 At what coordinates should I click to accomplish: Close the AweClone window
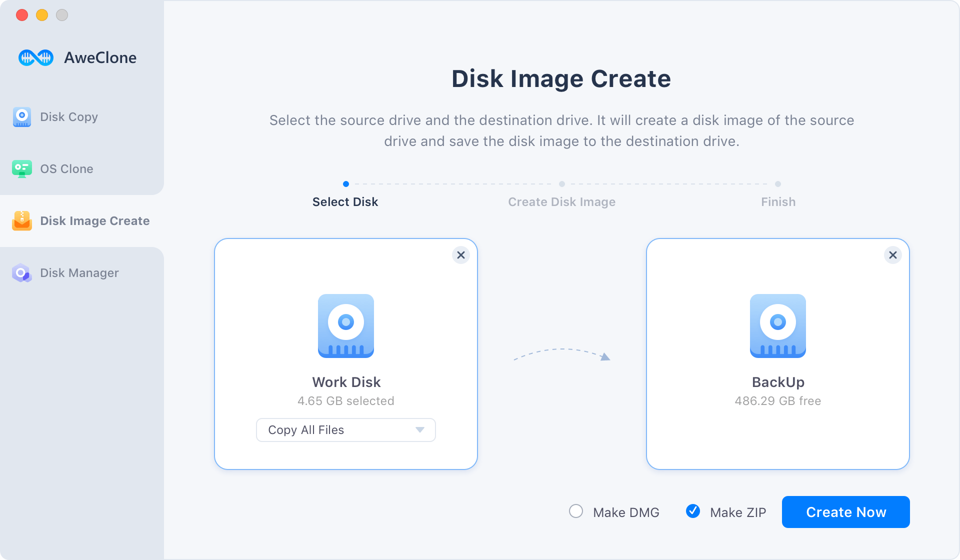click(x=22, y=15)
